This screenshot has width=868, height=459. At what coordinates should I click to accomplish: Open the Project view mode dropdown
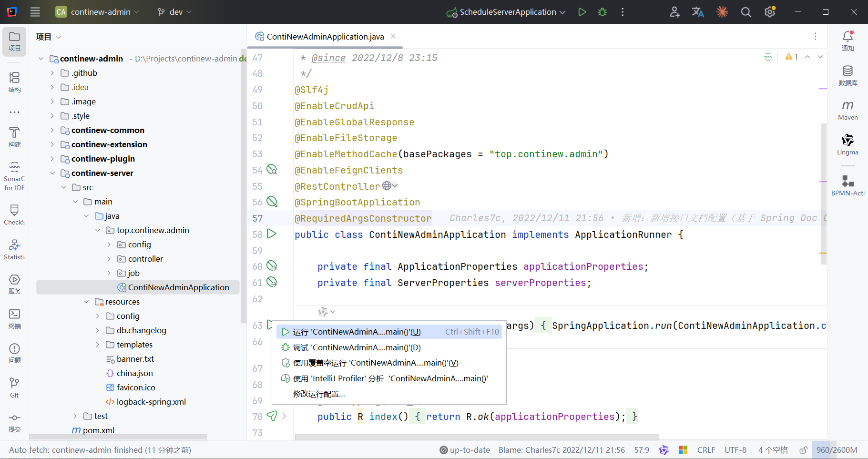click(x=49, y=37)
